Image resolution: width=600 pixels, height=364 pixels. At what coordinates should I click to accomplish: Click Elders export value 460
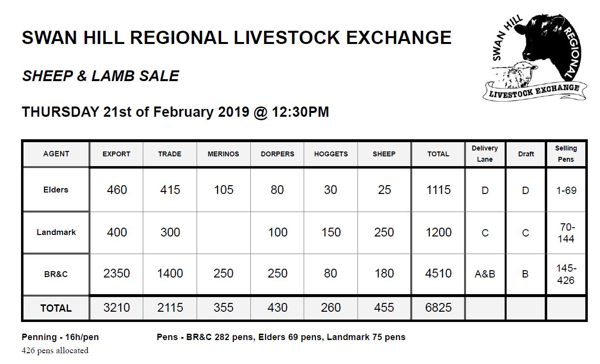[x=116, y=190]
